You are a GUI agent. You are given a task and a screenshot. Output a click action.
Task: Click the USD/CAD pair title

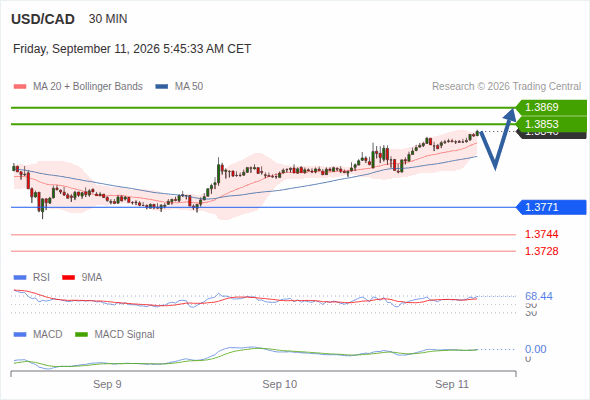click(43, 19)
